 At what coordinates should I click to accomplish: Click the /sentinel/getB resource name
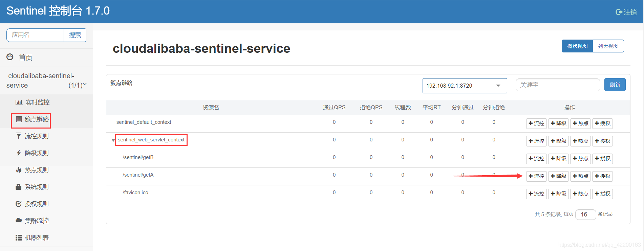(138, 157)
